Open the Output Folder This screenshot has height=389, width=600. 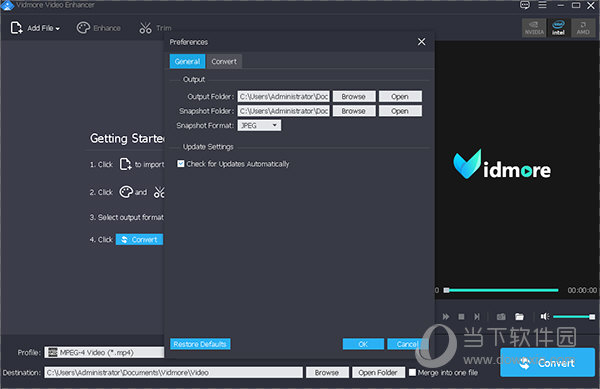pyautogui.click(x=400, y=96)
